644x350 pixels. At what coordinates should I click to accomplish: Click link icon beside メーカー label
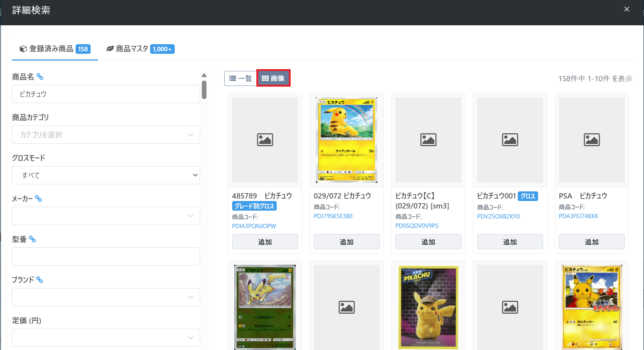coord(39,199)
